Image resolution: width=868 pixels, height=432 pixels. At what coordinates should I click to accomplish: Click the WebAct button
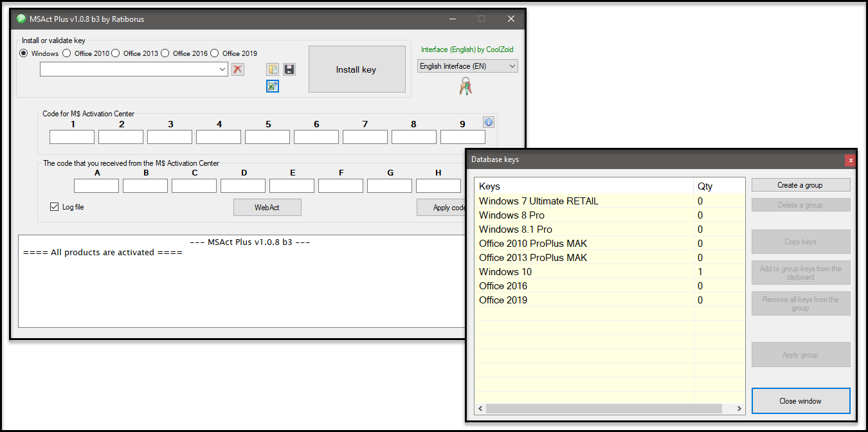pos(267,207)
